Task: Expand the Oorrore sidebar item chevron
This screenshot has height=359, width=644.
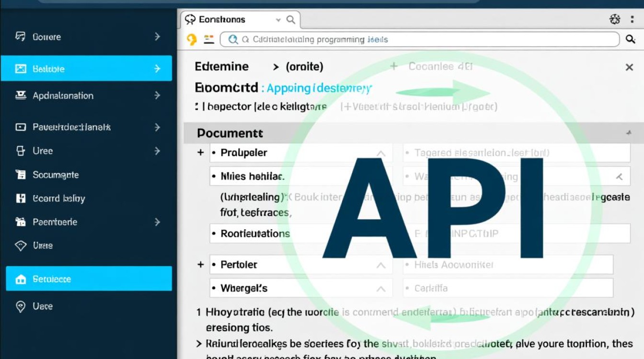Action: [157, 37]
